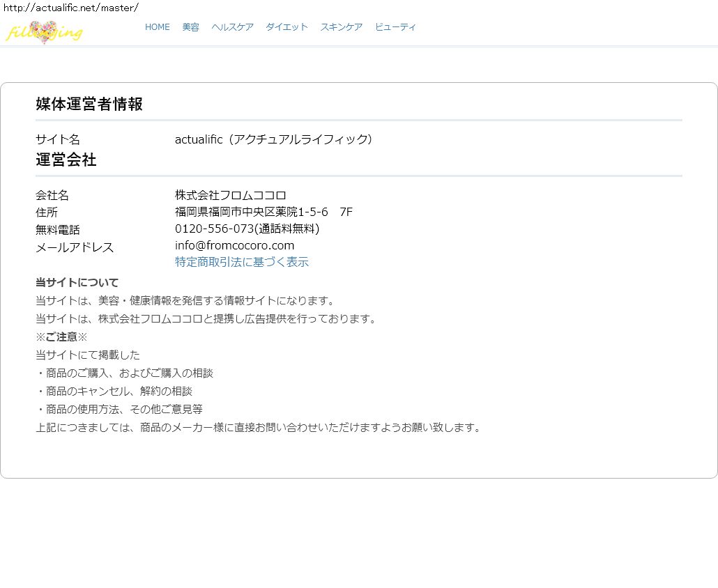Click the 住所 label

click(47, 212)
